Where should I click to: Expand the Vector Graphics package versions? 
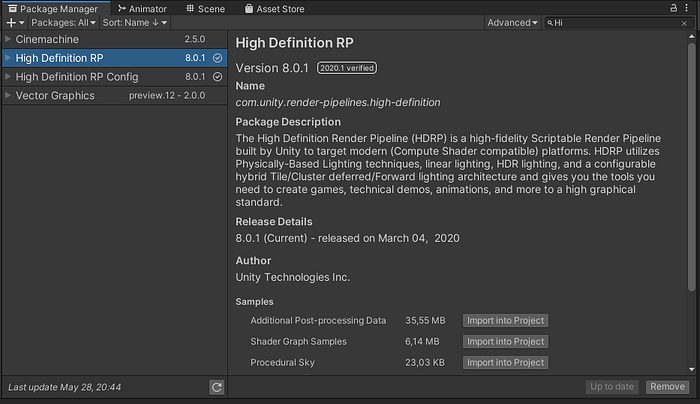point(8,96)
